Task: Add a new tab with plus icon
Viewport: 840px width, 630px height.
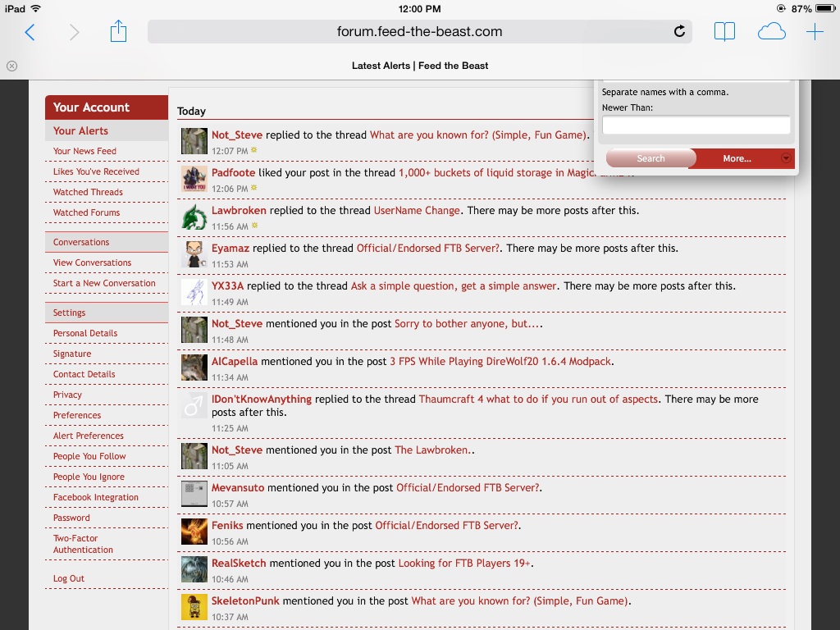Action: (815, 32)
